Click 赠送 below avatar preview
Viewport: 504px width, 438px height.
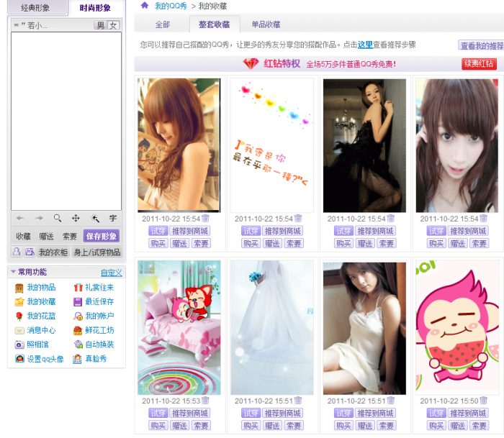click(x=46, y=237)
